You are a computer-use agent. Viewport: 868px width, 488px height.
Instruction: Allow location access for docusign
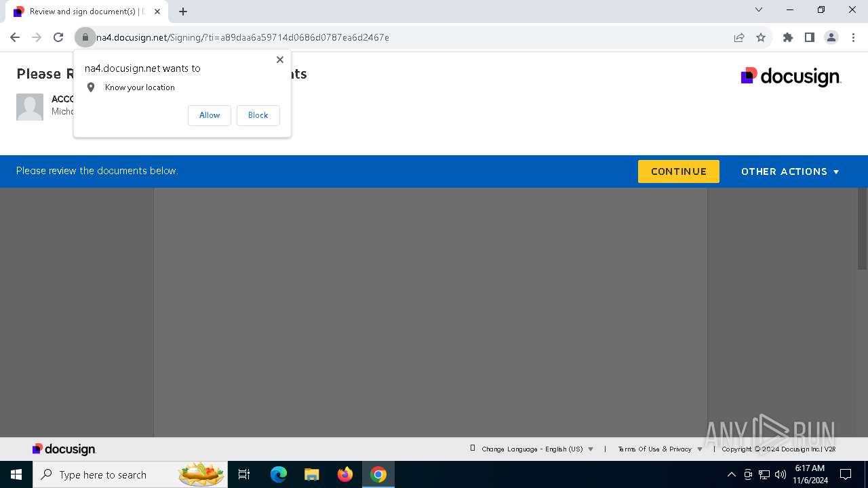point(210,115)
